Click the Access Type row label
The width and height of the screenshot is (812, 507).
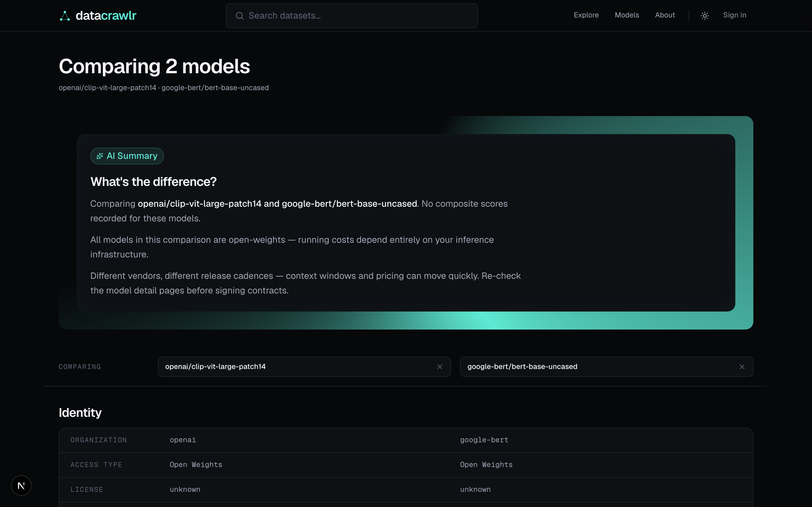pyautogui.click(x=96, y=465)
